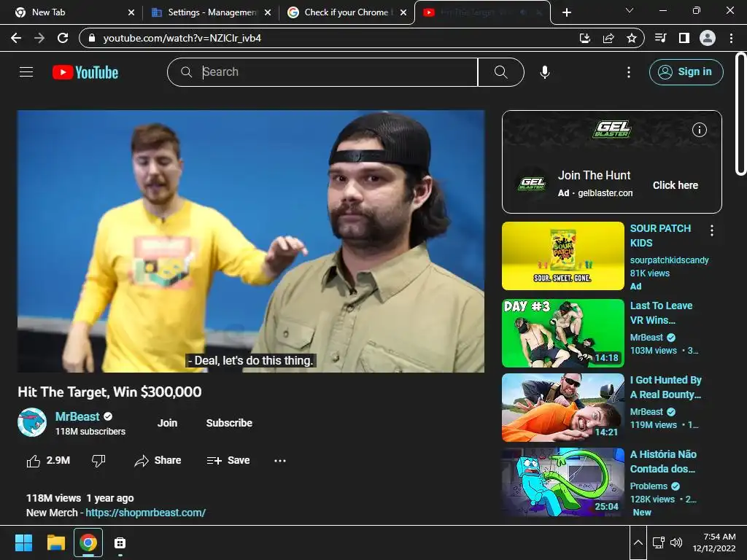Toggle Chrome side panel
Screen dimensions: 747x560
(684, 38)
